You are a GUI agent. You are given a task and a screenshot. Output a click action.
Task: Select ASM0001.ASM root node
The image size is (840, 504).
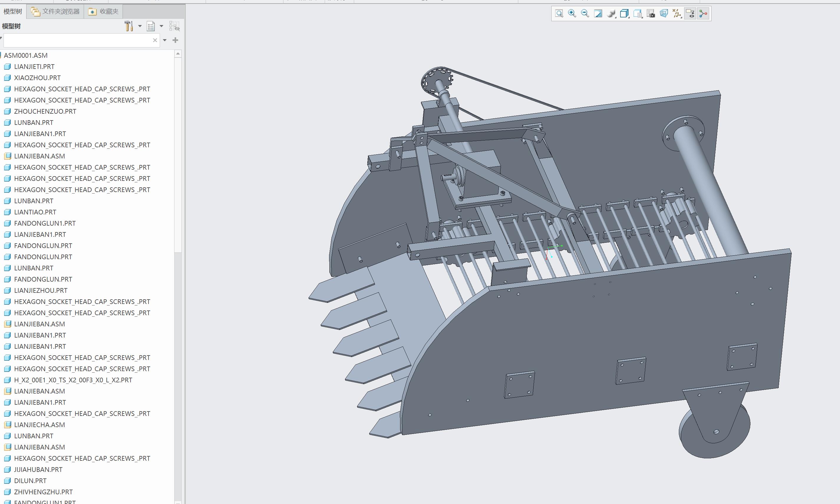(x=26, y=55)
